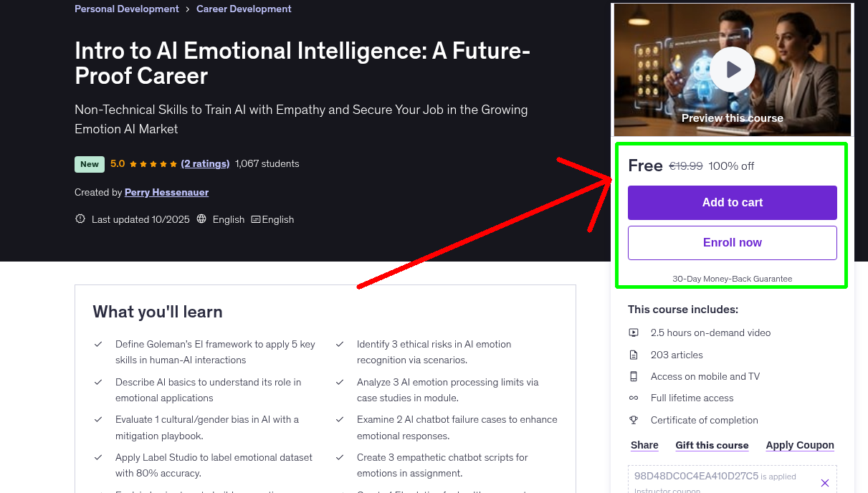Select Gift this course option
Image resolution: width=868 pixels, height=493 pixels.
(x=712, y=445)
